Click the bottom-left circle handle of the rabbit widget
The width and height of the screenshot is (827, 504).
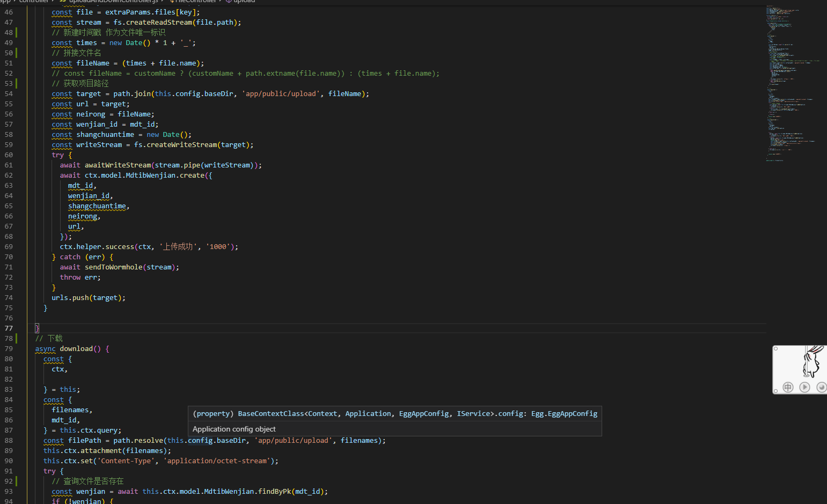(776, 391)
